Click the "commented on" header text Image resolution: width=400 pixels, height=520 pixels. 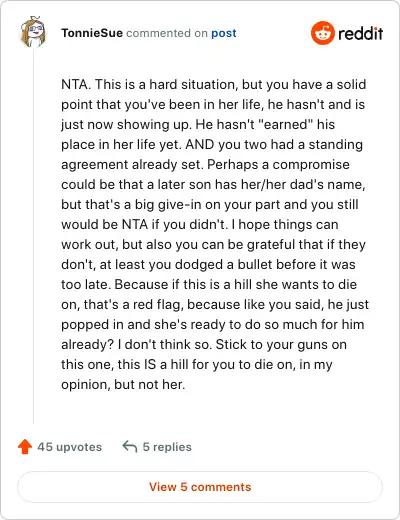pos(167,33)
